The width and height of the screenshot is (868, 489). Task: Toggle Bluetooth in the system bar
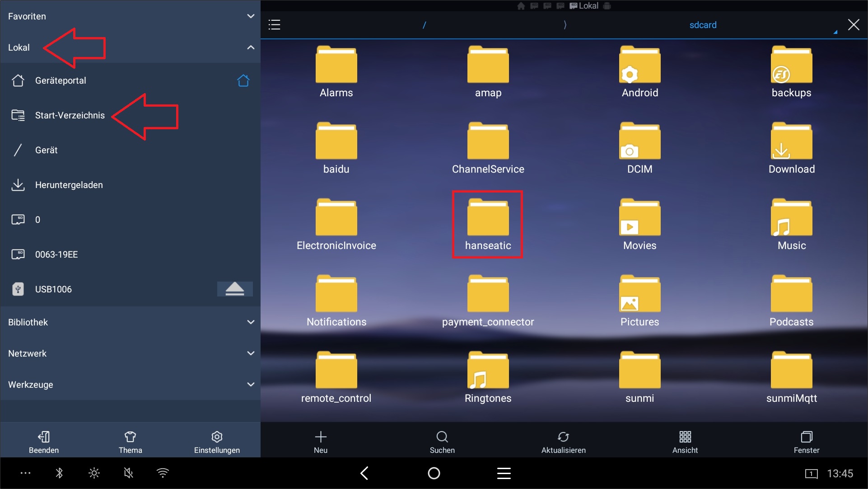[59, 473]
